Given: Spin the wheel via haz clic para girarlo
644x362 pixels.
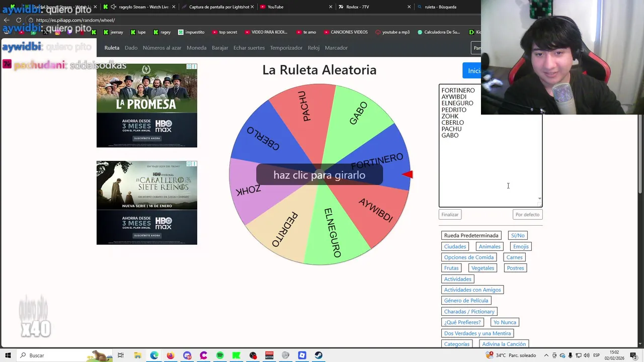Looking at the screenshot, I should [x=319, y=175].
